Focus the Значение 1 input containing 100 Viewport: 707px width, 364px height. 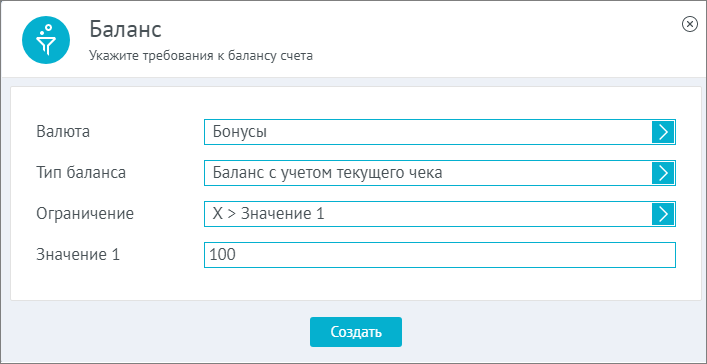pyautogui.click(x=440, y=255)
